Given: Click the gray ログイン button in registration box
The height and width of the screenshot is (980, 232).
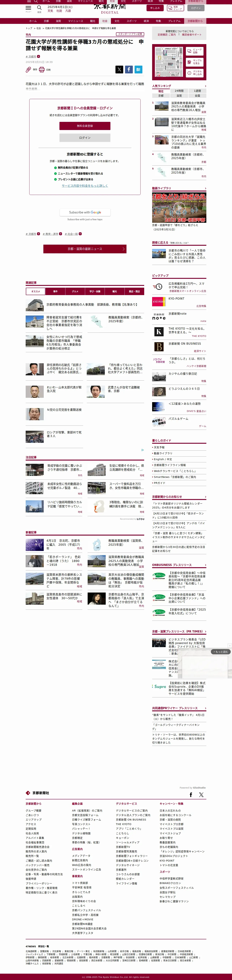Looking at the screenshot, I should tap(85, 138).
